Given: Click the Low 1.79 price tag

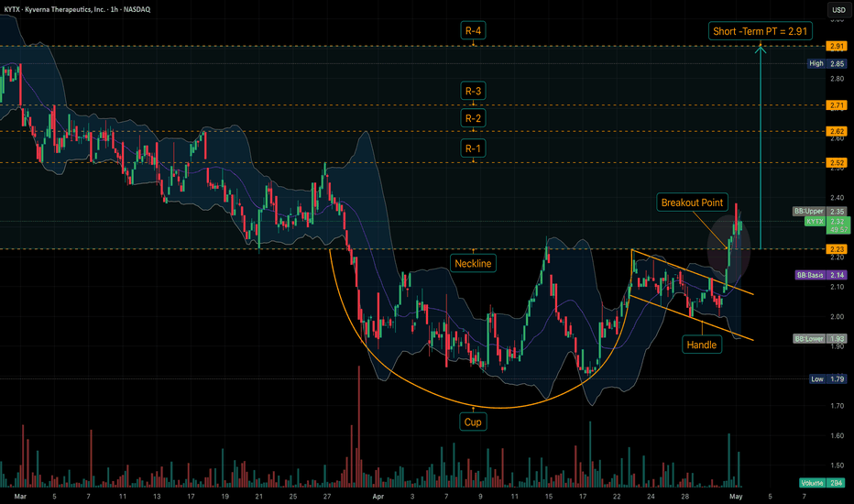Looking at the screenshot, I should click(x=827, y=378).
